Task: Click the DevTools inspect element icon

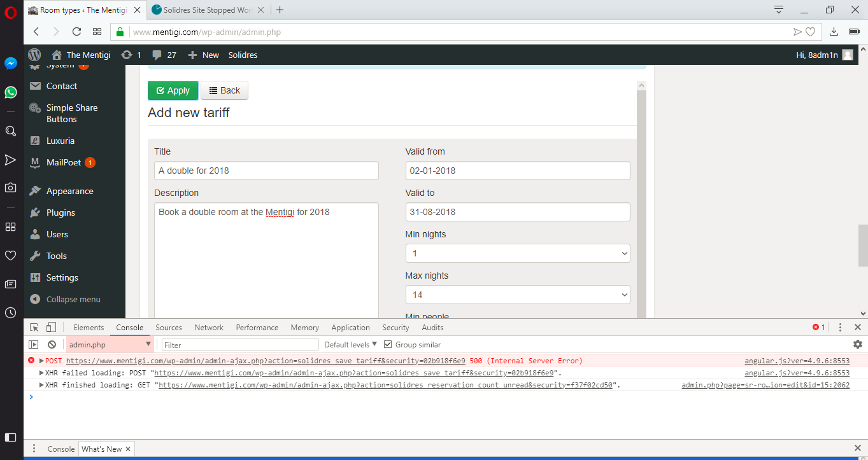Action: coord(34,328)
